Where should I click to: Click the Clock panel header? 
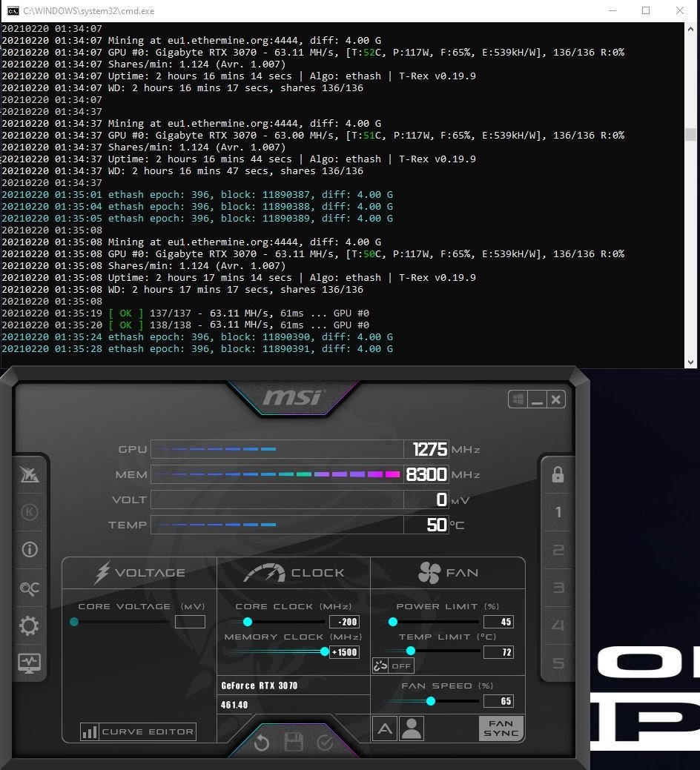[x=294, y=573]
